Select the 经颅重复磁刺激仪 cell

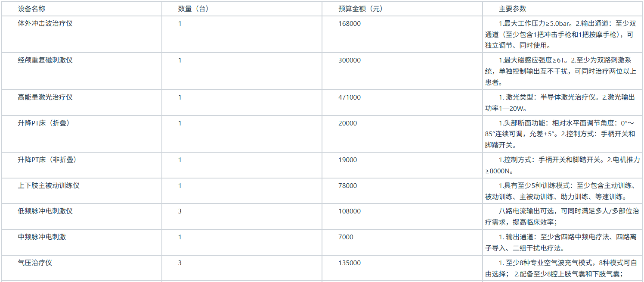pyautogui.click(x=45, y=60)
